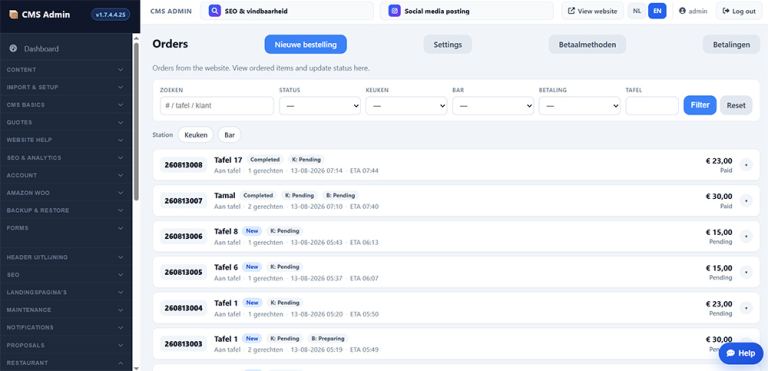Screen dimensions: 768x371
Task: Open the Bar filter dropdown
Action: pyautogui.click(x=493, y=106)
